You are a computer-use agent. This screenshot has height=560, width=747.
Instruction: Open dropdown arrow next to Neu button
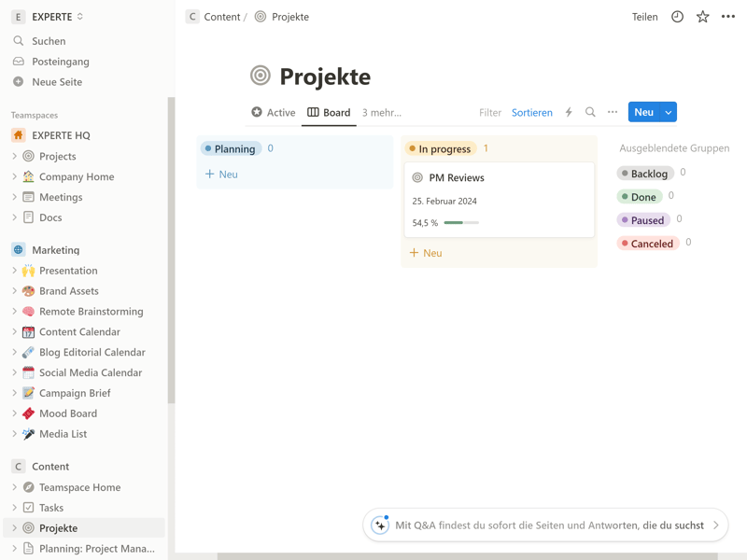point(669,112)
